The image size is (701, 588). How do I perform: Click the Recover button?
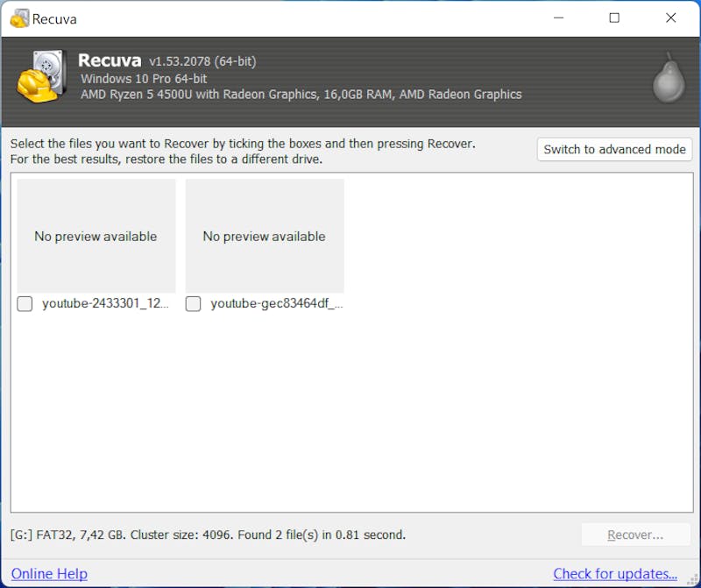[x=635, y=535]
